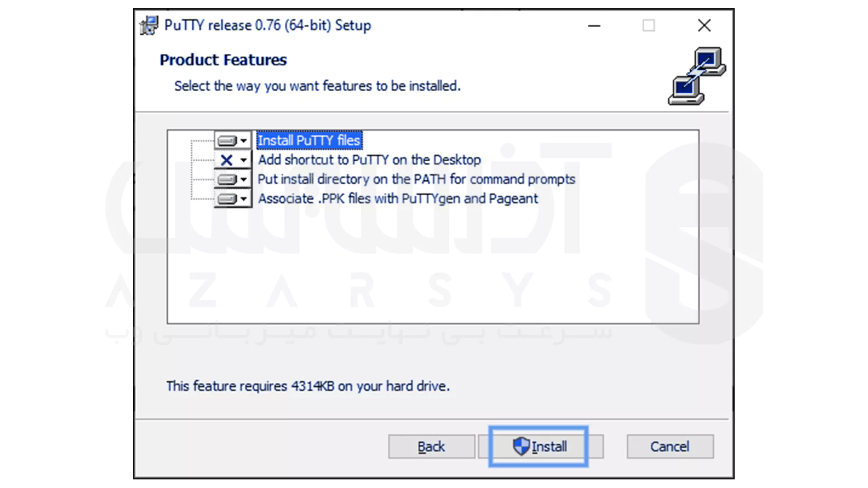
Task: Open dropdown arrow for Install PuTTY files
Action: pos(244,141)
